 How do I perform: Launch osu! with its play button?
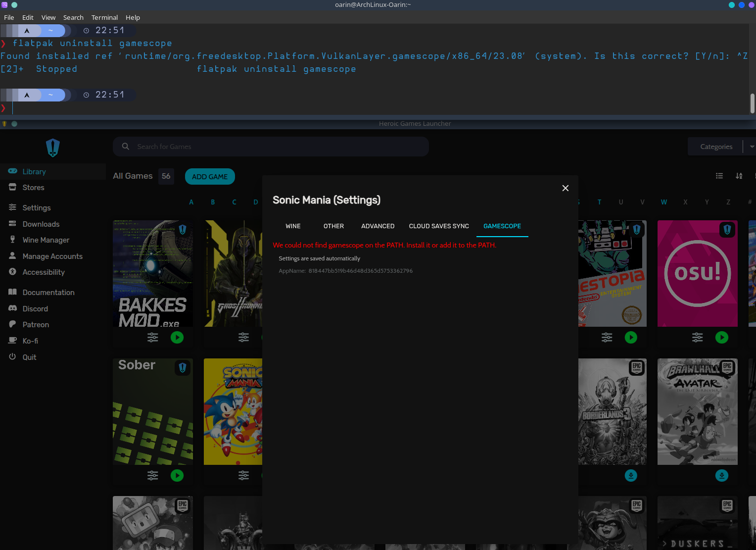click(722, 338)
